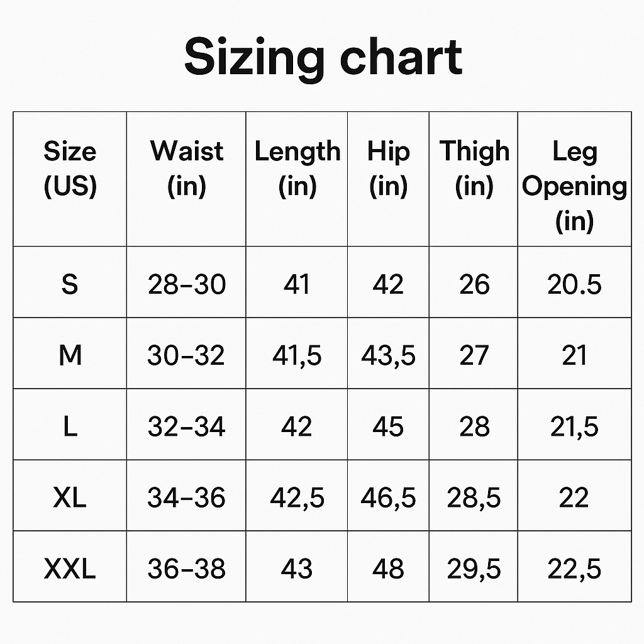
Task: Select the XL row label
Action: click(70, 498)
